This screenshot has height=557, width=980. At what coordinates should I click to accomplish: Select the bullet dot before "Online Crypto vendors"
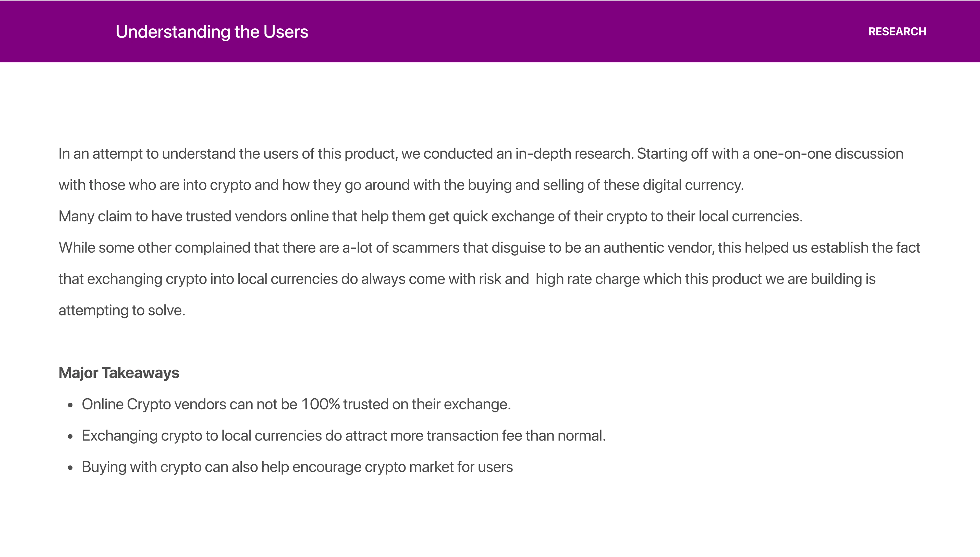pos(70,406)
